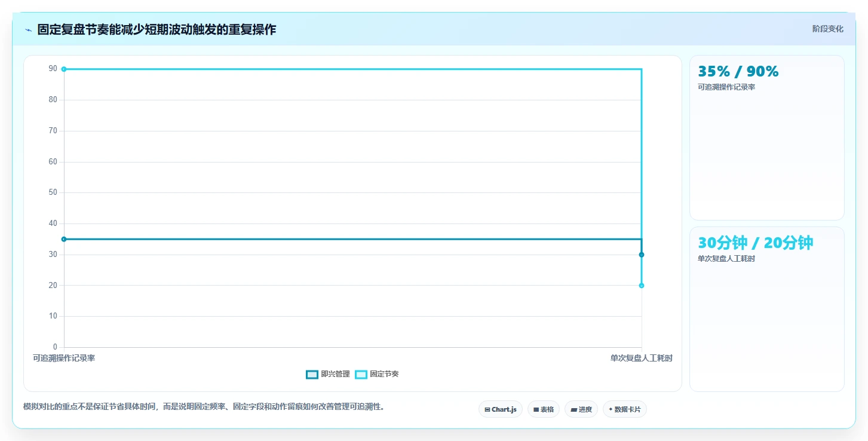Screen dimensions: 868x441
Task: Click the 固定节奏 data point at 90
Action: [64, 69]
